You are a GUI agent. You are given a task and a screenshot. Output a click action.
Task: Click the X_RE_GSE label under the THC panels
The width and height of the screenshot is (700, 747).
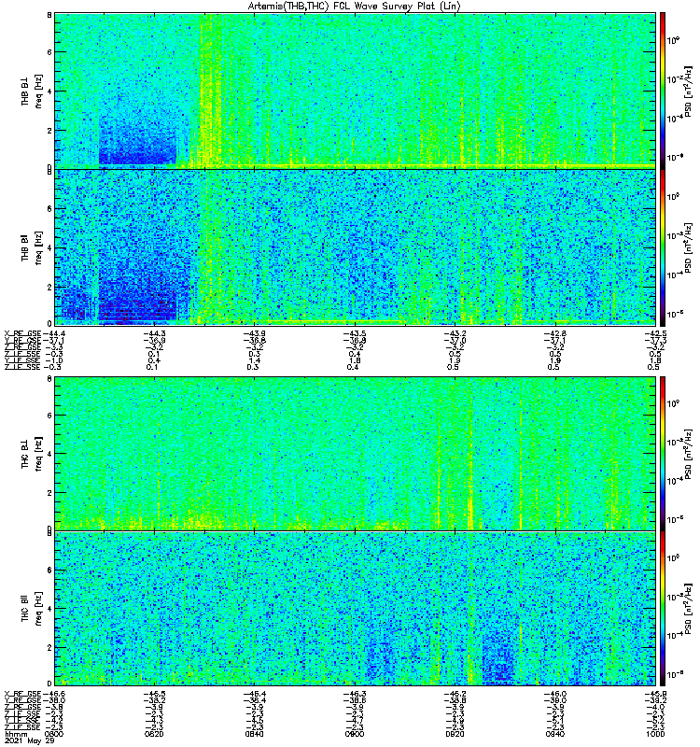click(x=22, y=694)
